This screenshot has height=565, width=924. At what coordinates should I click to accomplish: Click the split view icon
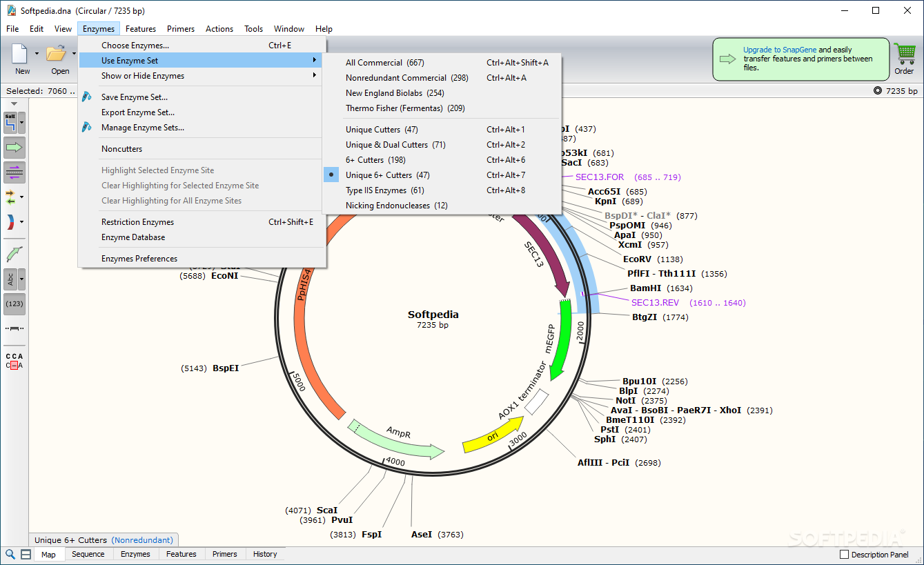(26, 554)
